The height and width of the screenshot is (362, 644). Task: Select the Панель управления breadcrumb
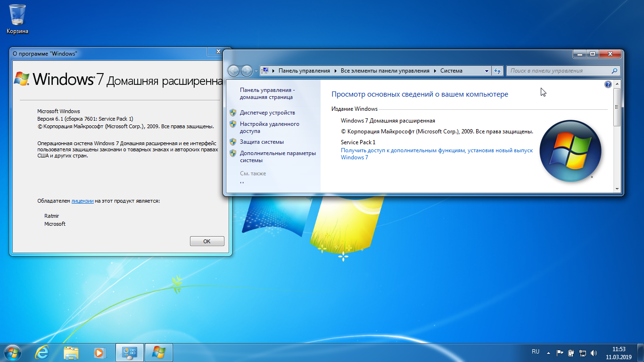pos(304,71)
